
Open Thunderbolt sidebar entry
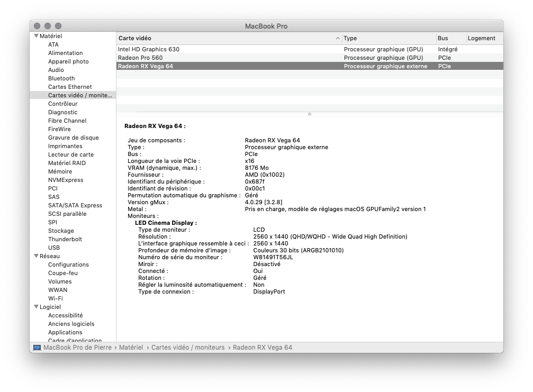[65, 239]
